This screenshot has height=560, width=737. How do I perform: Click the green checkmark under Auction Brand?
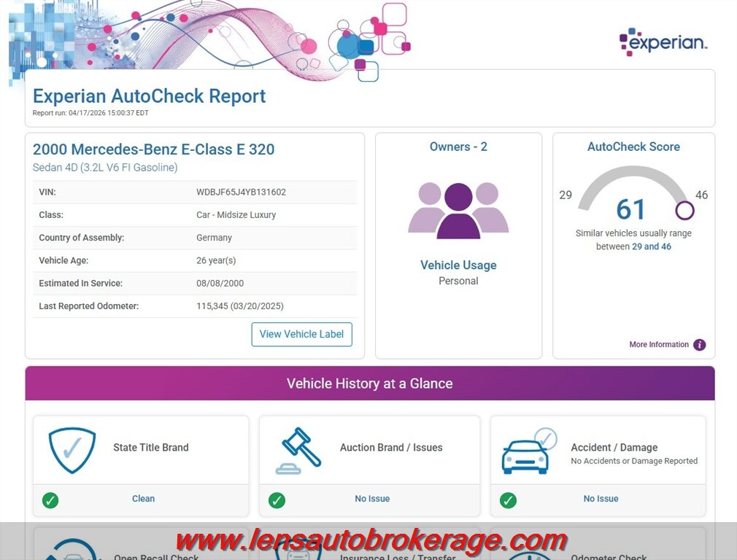click(277, 500)
